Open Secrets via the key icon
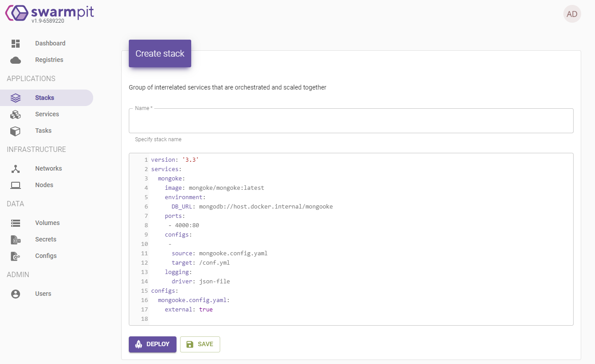Image resolution: width=595 pixels, height=364 pixels. 15,239
